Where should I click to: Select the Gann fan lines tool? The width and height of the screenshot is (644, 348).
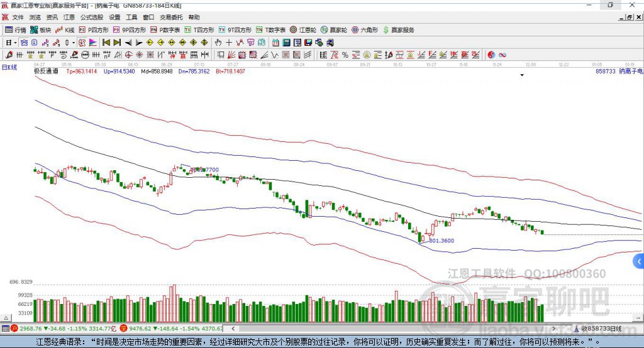point(231,55)
